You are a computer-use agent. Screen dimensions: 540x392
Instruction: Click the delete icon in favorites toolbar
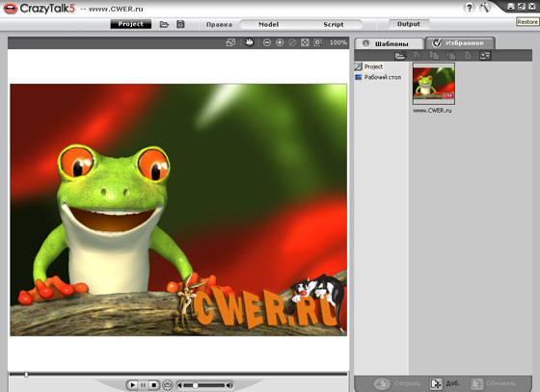pyautogui.click(x=468, y=55)
